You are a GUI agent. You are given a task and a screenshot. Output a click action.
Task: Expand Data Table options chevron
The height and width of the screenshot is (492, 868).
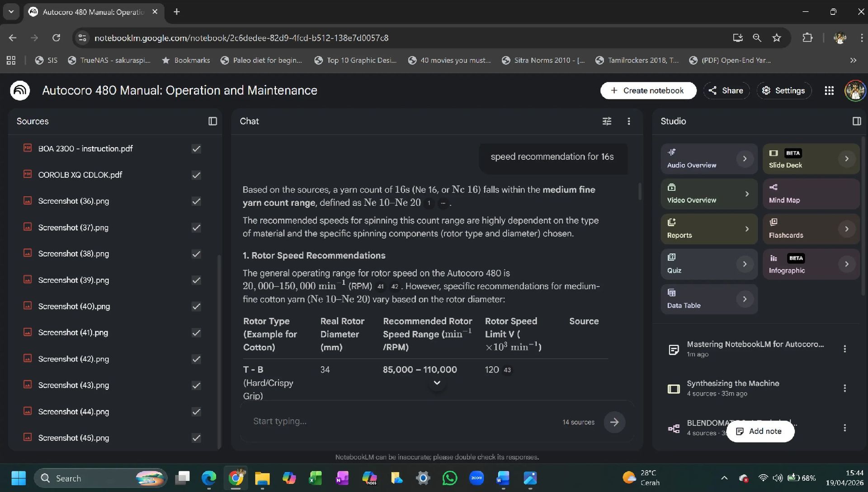(x=745, y=299)
